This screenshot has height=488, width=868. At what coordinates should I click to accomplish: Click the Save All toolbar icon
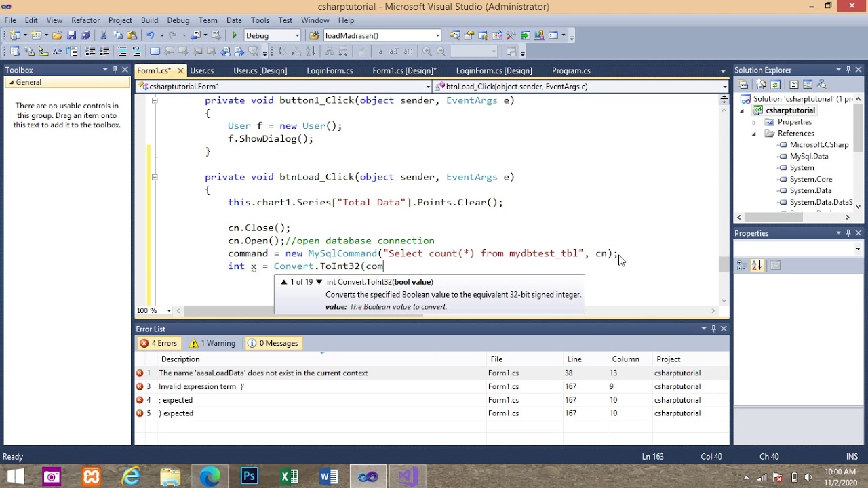pos(85,35)
